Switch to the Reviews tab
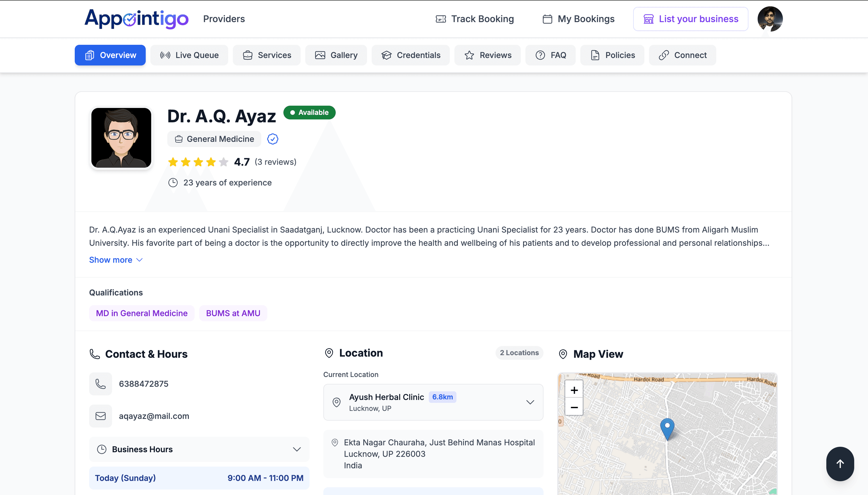This screenshot has width=868, height=495. [x=487, y=55]
